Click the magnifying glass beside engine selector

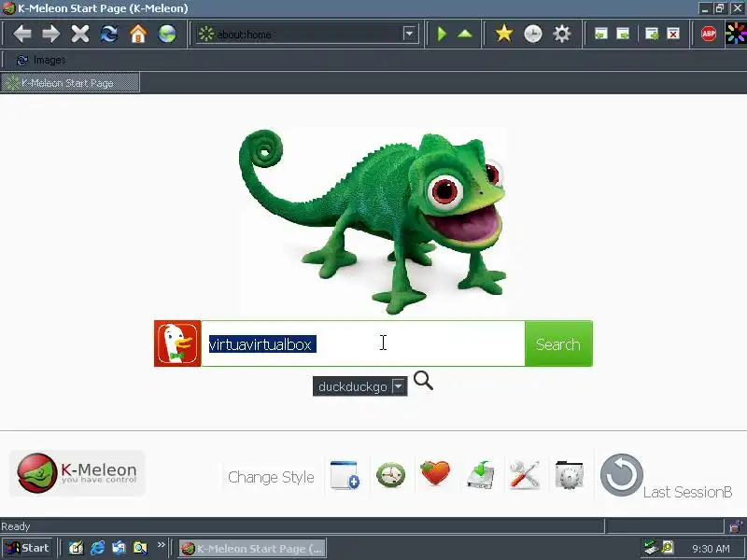[423, 381]
